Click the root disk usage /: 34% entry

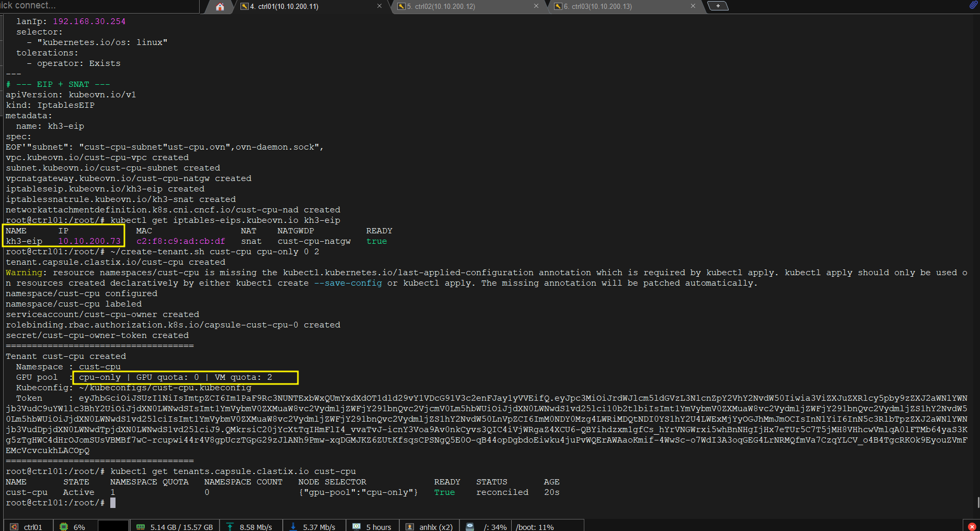click(495, 527)
